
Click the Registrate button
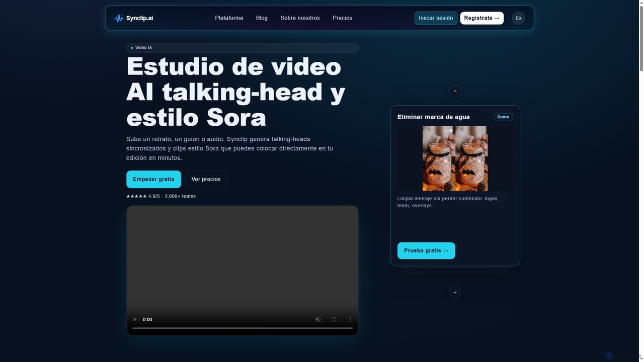[481, 18]
